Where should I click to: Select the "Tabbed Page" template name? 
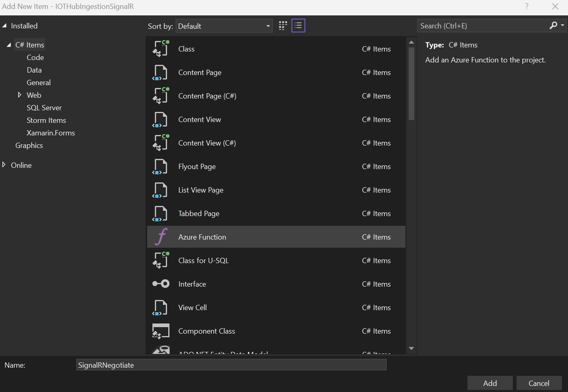tap(199, 214)
